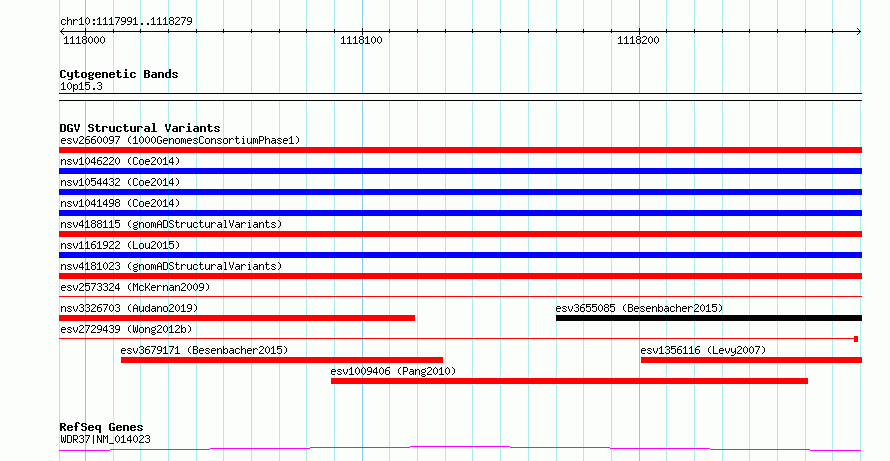Open variant label esv1356116 (Levy2007)
The height and width of the screenshot is (461, 890).
click(x=703, y=350)
